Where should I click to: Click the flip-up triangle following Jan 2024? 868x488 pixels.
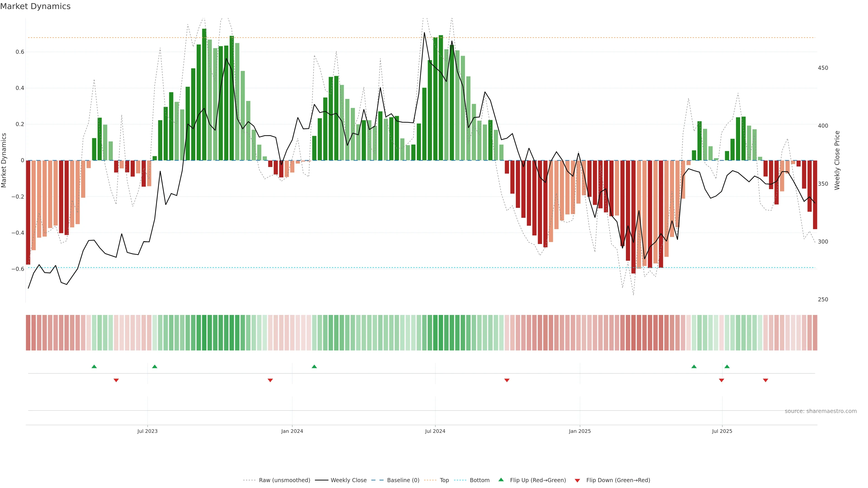point(314,366)
